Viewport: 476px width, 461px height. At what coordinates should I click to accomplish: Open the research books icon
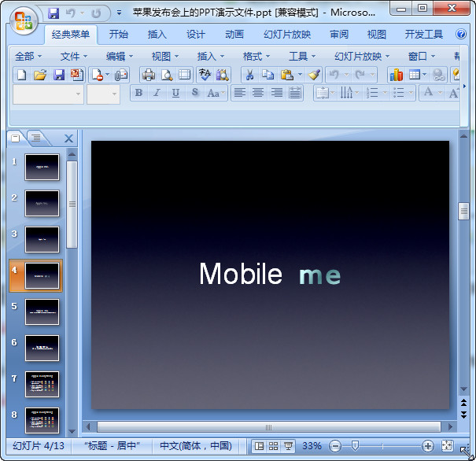click(222, 75)
